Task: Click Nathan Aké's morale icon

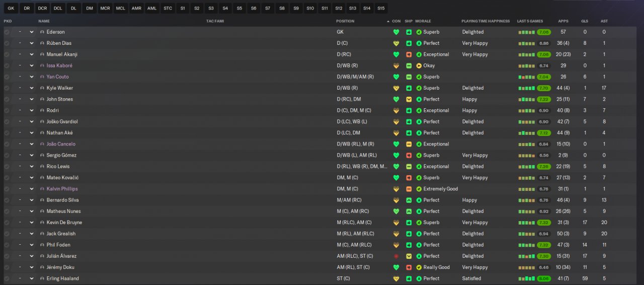Action: (419, 133)
